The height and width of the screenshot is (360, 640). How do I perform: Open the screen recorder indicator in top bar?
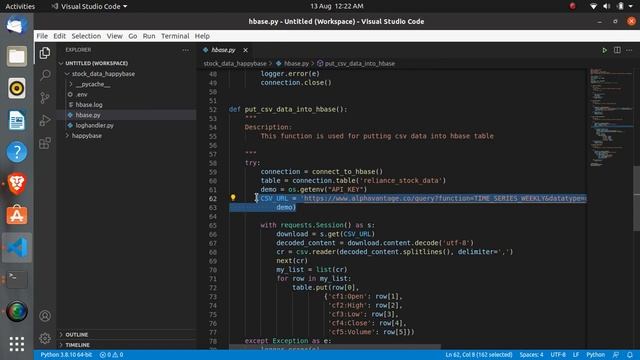572,6
